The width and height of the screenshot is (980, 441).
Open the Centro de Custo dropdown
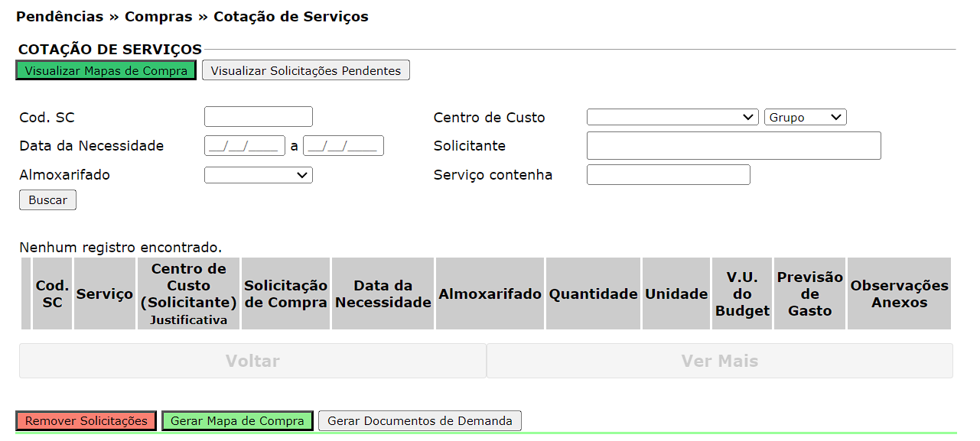[x=672, y=117]
